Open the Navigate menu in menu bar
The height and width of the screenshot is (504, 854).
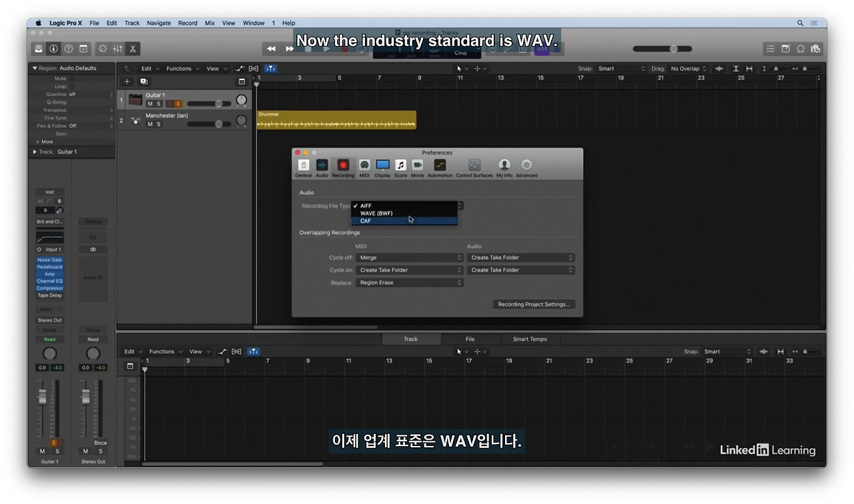[x=159, y=23]
